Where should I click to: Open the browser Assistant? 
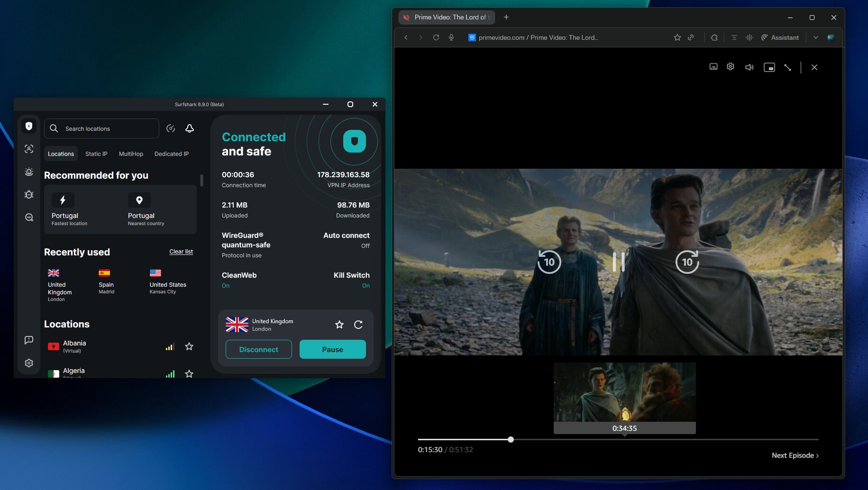pos(780,37)
